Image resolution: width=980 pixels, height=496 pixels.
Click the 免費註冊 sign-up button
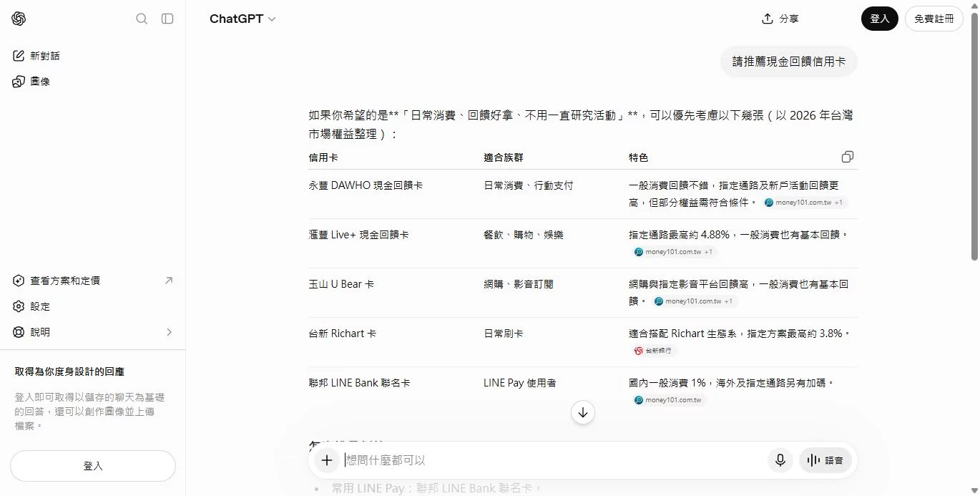pos(934,19)
